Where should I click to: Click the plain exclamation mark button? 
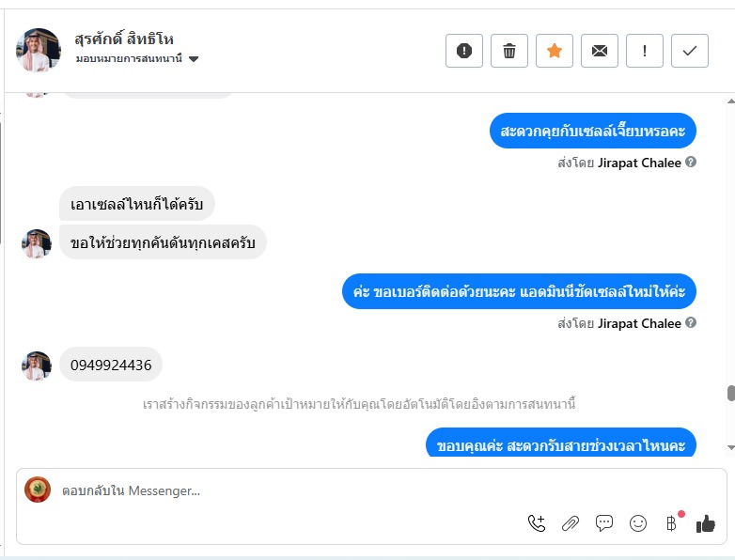[645, 51]
